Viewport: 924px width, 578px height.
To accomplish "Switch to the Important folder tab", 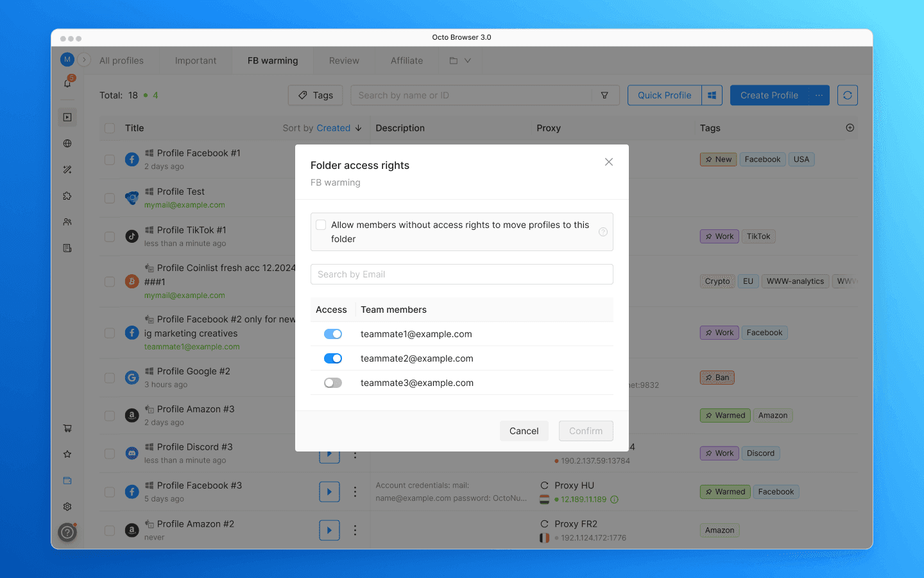I will click(x=196, y=60).
